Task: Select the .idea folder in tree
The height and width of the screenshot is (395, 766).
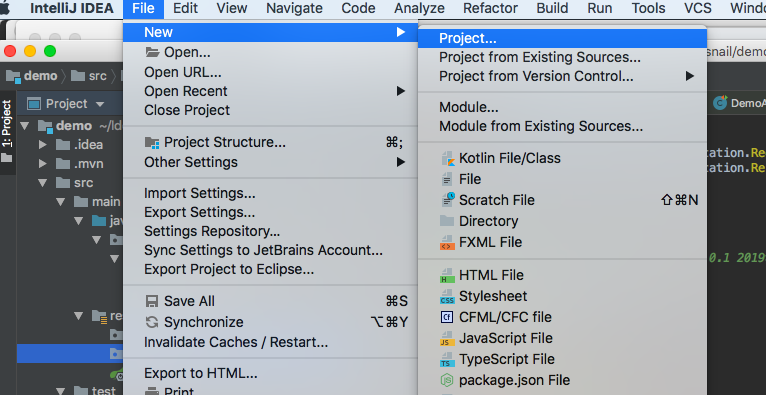Action: (79, 145)
